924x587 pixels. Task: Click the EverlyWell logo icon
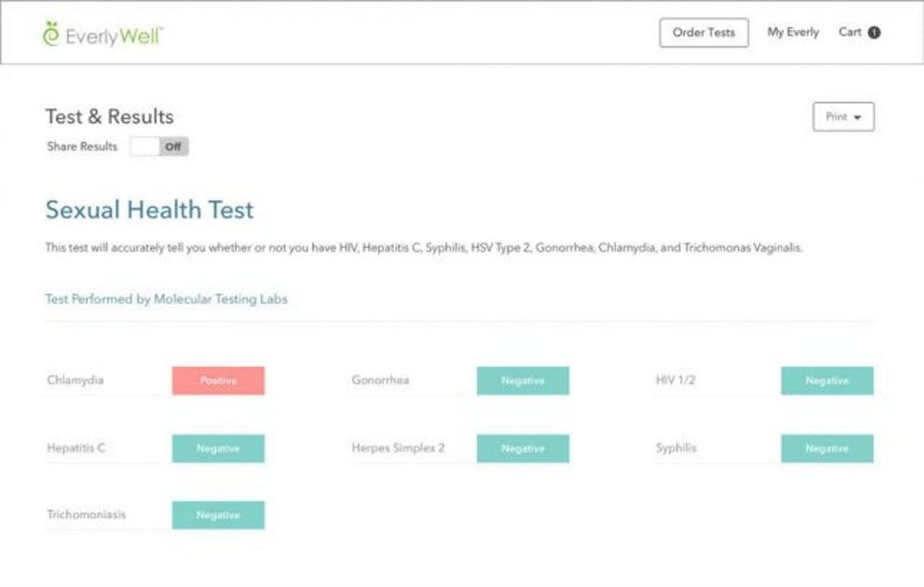tap(51, 33)
